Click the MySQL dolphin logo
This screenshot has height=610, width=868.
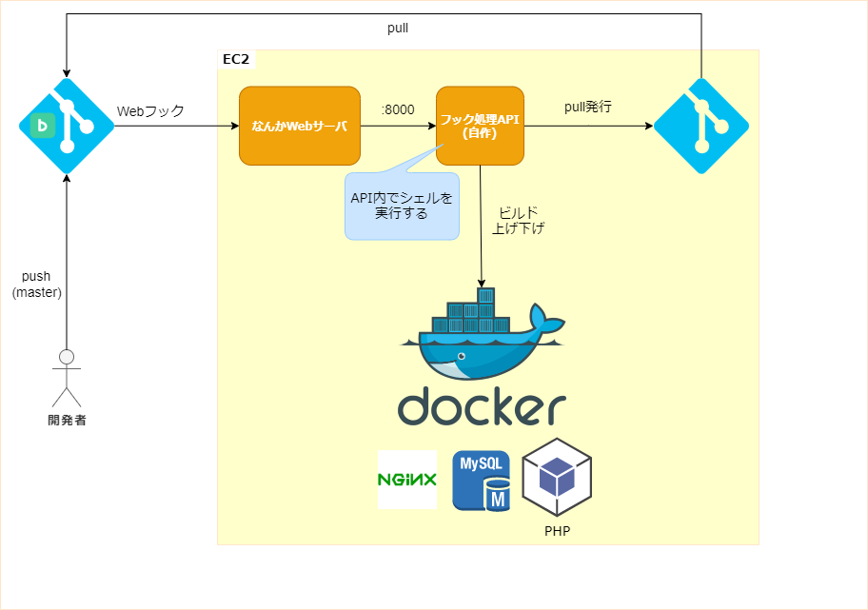480,479
